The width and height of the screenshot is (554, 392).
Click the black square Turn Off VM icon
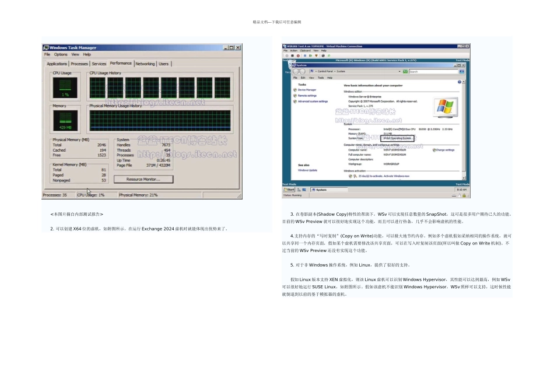click(293, 55)
